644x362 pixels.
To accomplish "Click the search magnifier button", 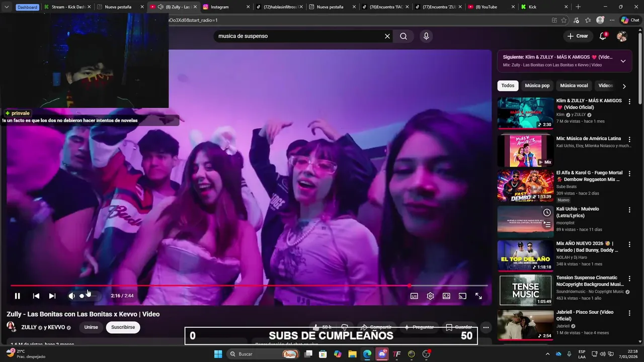I will [404, 36].
